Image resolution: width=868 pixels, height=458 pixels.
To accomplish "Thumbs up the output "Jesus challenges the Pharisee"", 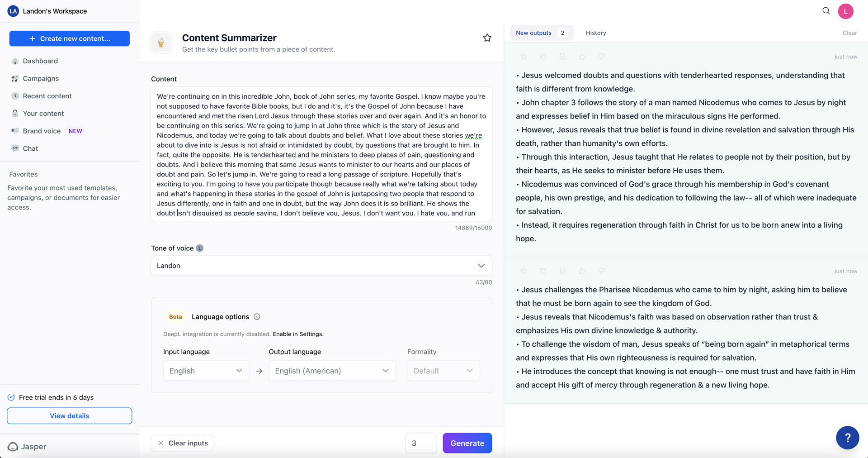I will point(582,271).
